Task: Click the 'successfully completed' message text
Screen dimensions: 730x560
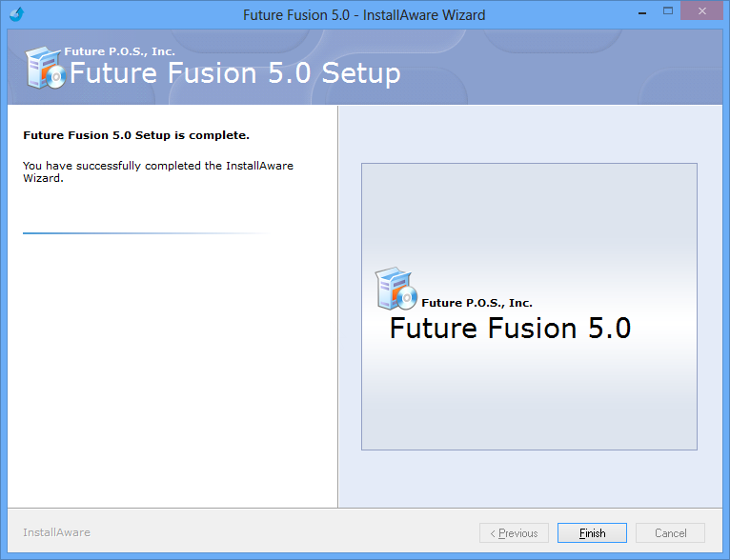Action: (x=158, y=171)
